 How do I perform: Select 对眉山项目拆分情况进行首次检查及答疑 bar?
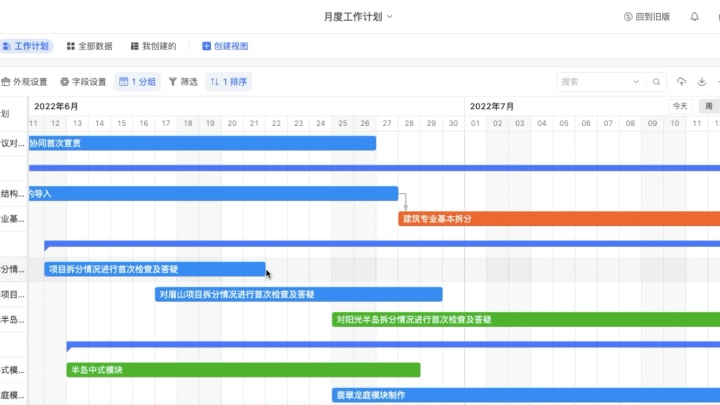coord(298,294)
